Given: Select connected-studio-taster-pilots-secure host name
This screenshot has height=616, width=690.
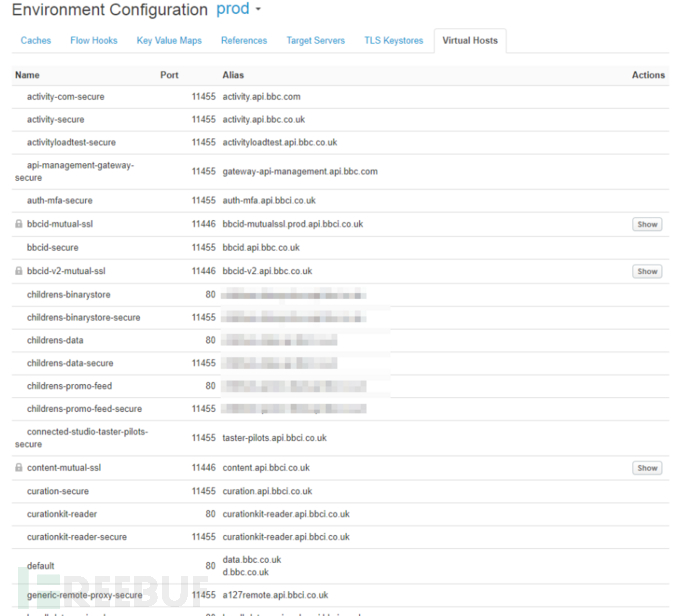Looking at the screenshot, I should 81,438.
